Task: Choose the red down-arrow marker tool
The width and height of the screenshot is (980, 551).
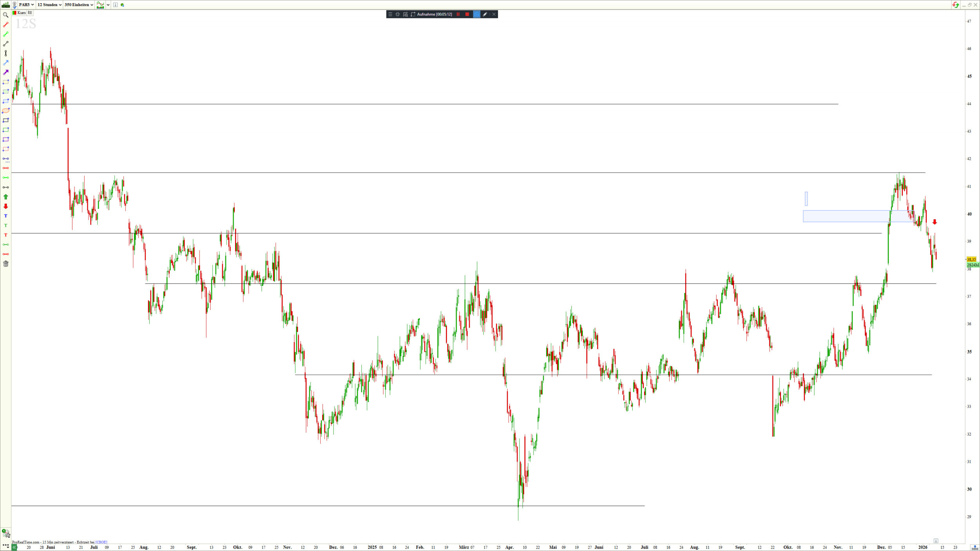Action: coord(5,206)
